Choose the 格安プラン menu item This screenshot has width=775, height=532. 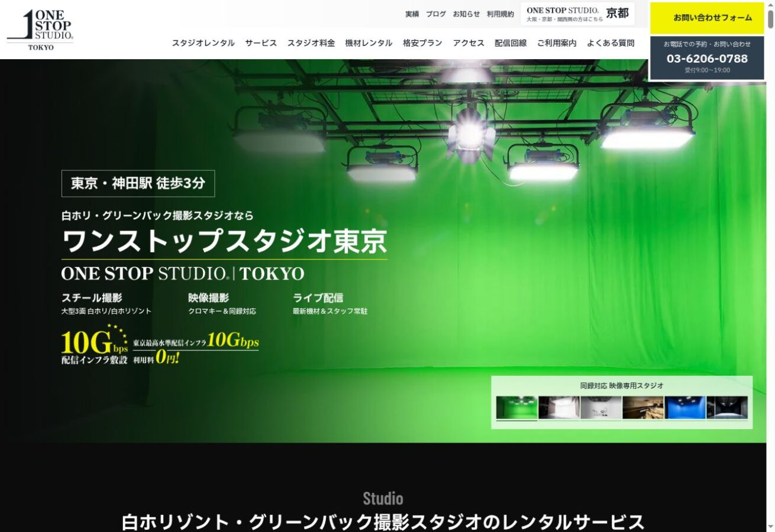[422, 43]
